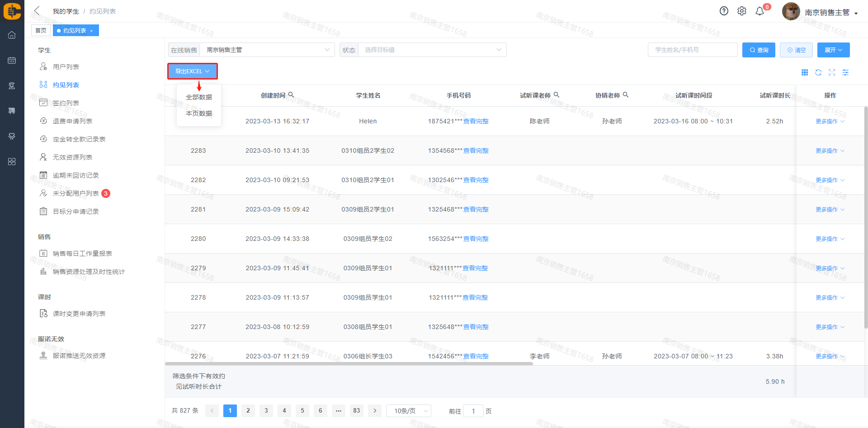Click 查看完整 link for Helen's phone

click(476, 121)
